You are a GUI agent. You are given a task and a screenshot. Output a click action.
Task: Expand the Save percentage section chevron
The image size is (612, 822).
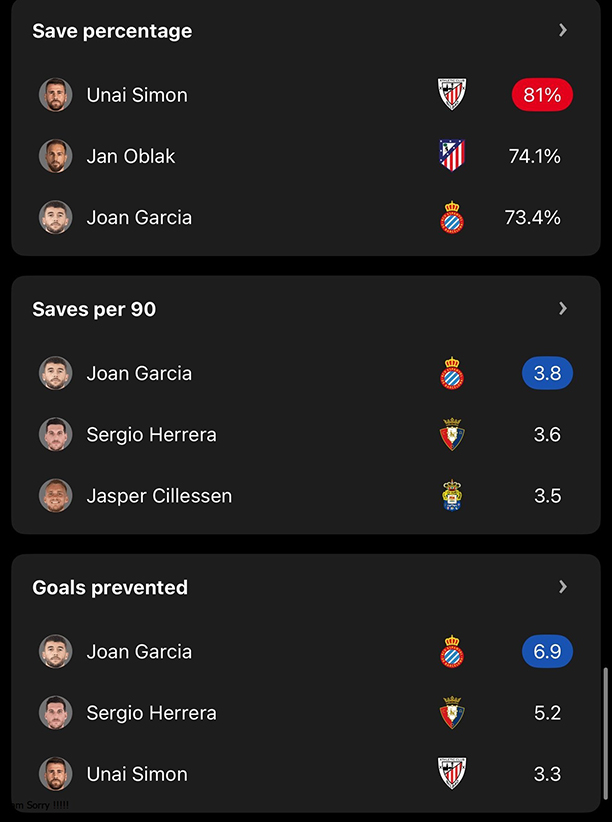pyautogui.click(x=563, y=30)
